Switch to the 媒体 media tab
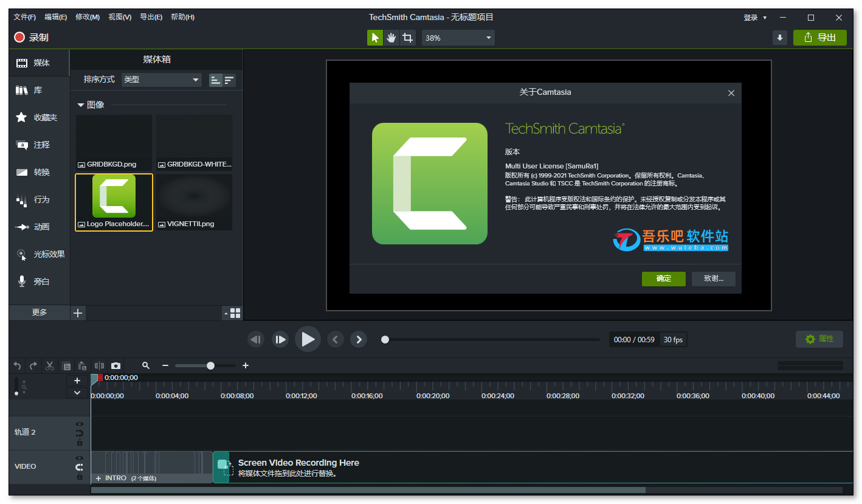 tap(40, 63)
